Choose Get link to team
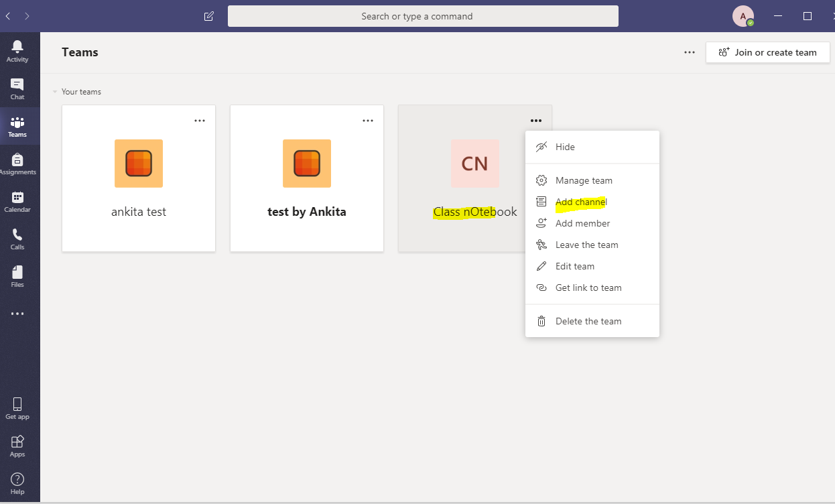Viewport: 835px width, 504px height. click(x=592, y=288)
